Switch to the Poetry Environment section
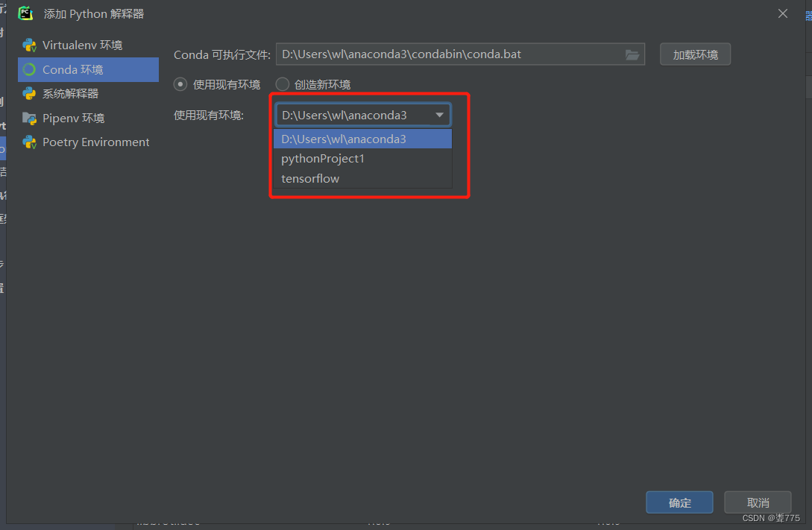Screen dimensions: 812x530 coord(88,142)
